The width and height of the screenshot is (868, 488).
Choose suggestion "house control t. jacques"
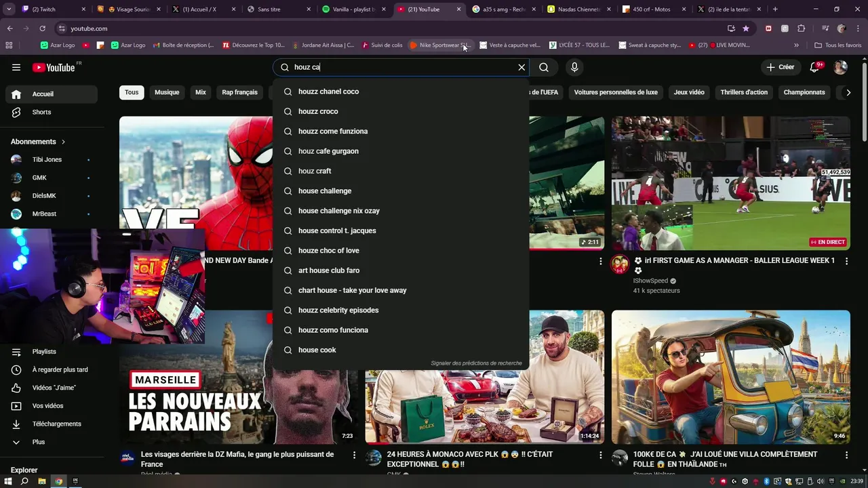tap(400, 230)
